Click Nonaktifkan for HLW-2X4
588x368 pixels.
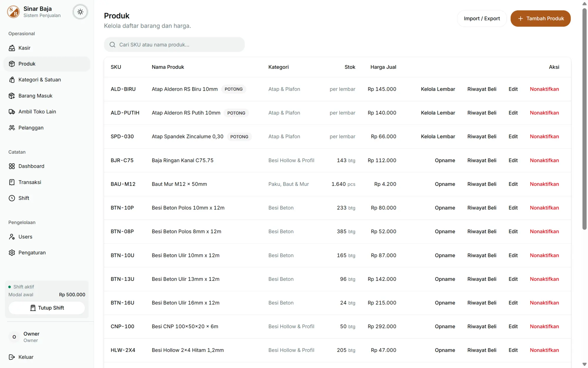pyautogui.click(x=544, y=350)
